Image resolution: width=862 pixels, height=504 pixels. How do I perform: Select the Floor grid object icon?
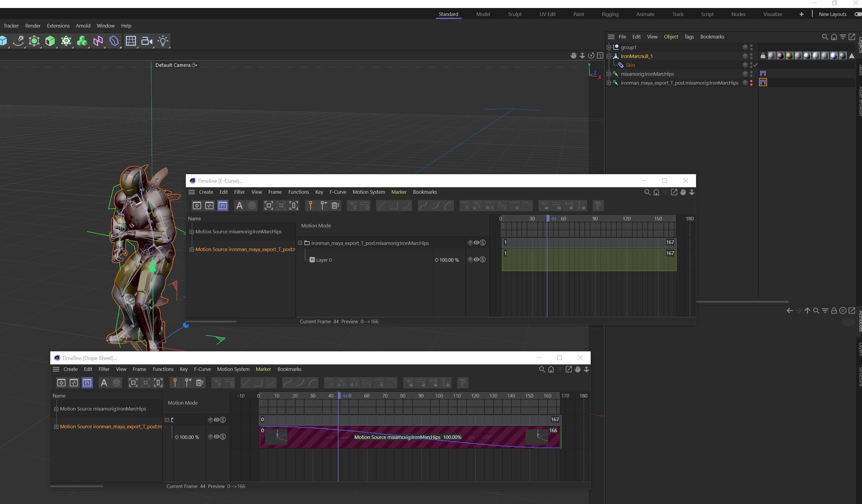click(x=131, y=41)
